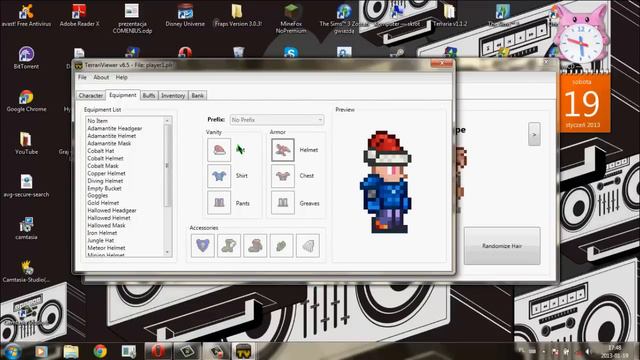The width and height of the screenshot is (640, 360).
Task: Select "Hallowed Headgear" in the list
Action: 112,210
